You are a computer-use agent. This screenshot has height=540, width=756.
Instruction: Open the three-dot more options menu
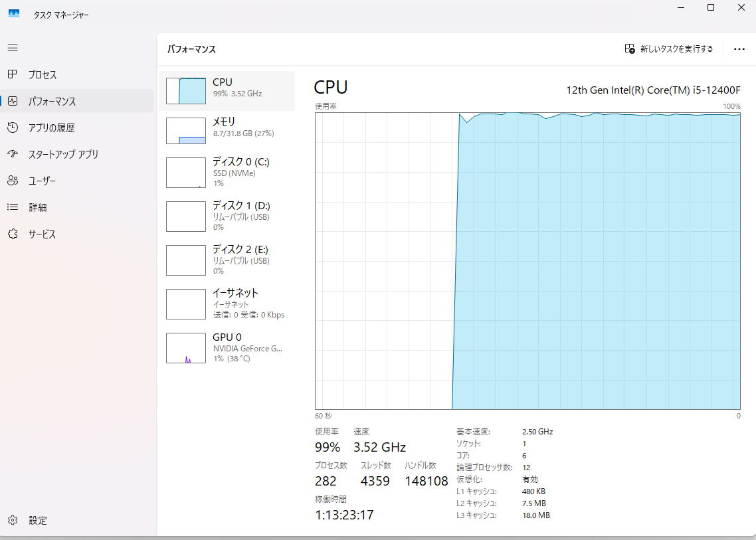coord(739,49)
